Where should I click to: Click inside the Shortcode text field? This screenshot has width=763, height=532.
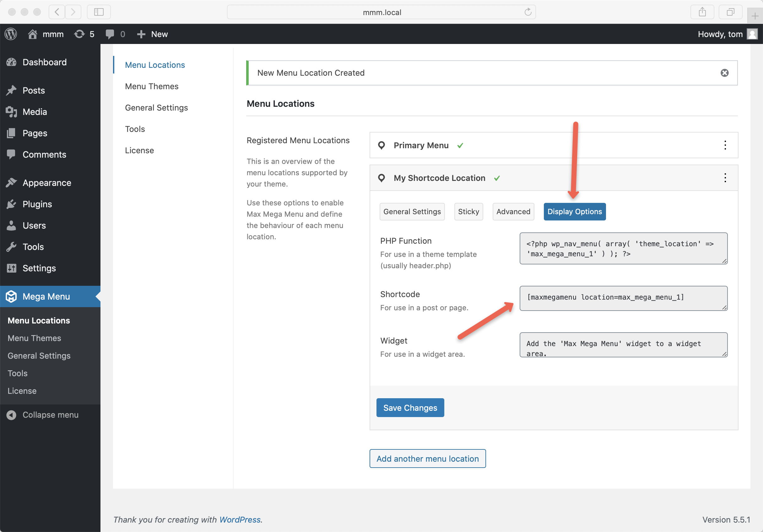623,298
